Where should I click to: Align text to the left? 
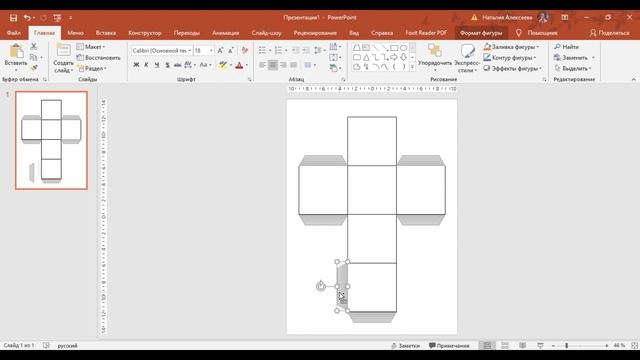262,65
